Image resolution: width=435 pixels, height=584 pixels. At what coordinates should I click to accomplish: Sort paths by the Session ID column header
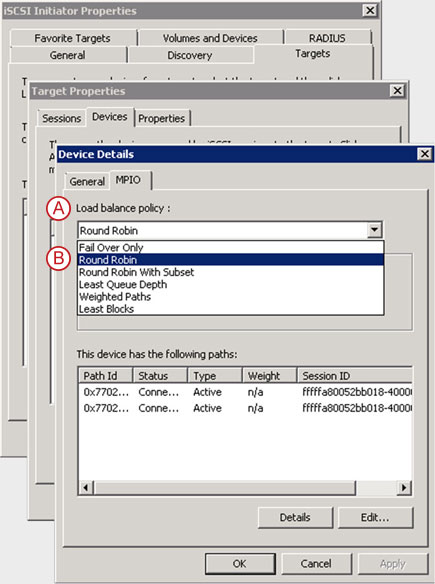(355, 376)
